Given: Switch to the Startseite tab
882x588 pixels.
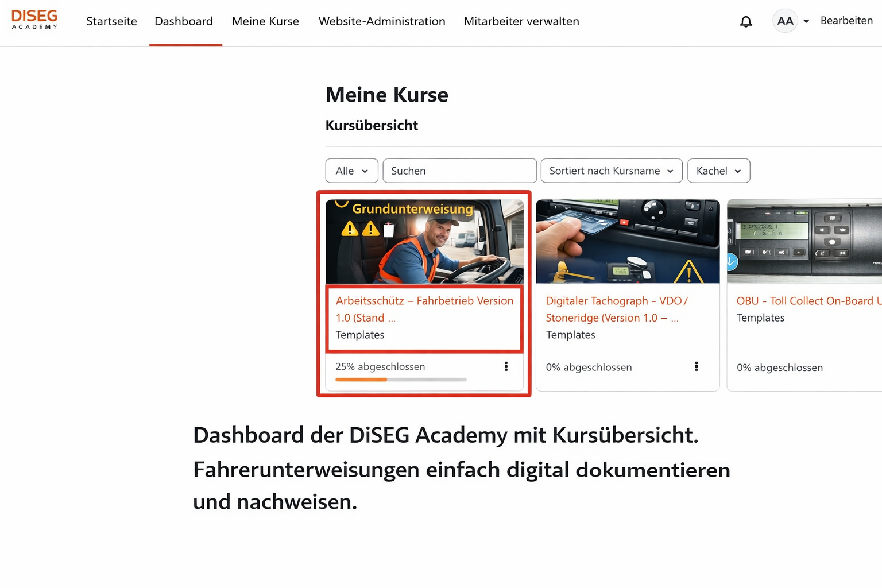Looking at the screenshot, I should point(111,21).
